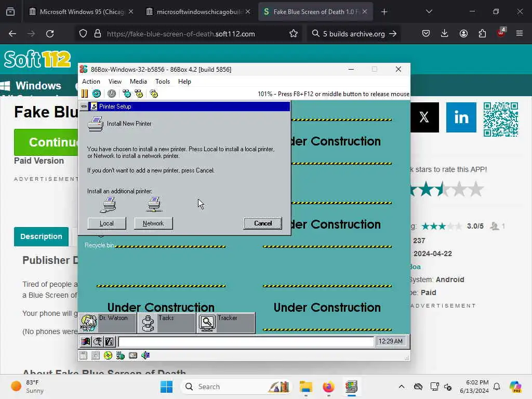
Task: Click the sound speaker status bar icon
Action: pos(145,355)
